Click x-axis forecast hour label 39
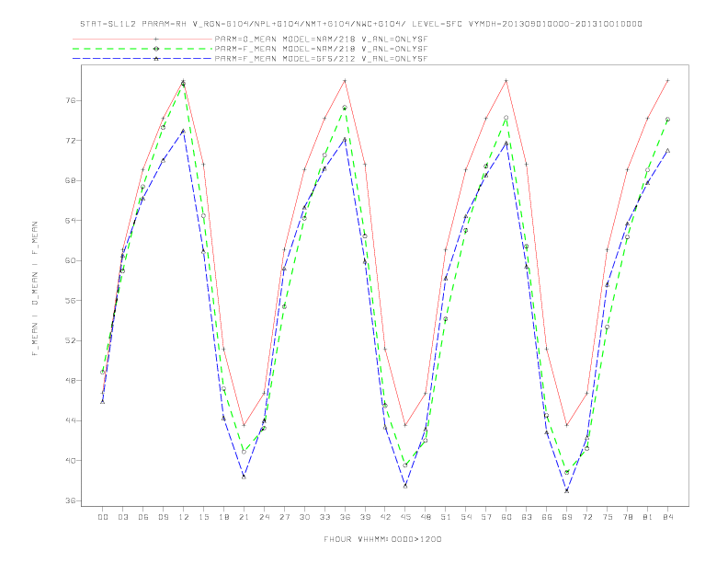 coord(365,517)
